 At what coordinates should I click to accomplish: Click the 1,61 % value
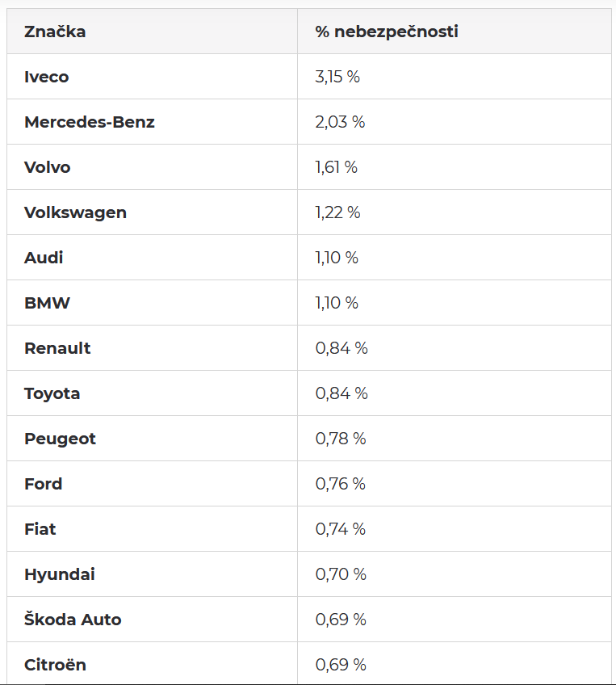(336, 167)
